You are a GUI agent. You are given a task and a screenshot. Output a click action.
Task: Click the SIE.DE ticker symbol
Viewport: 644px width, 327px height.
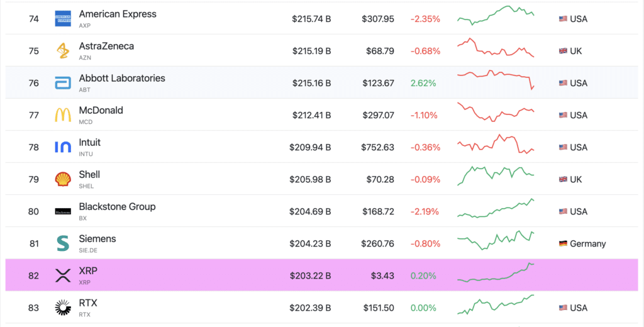coord(88,250)
